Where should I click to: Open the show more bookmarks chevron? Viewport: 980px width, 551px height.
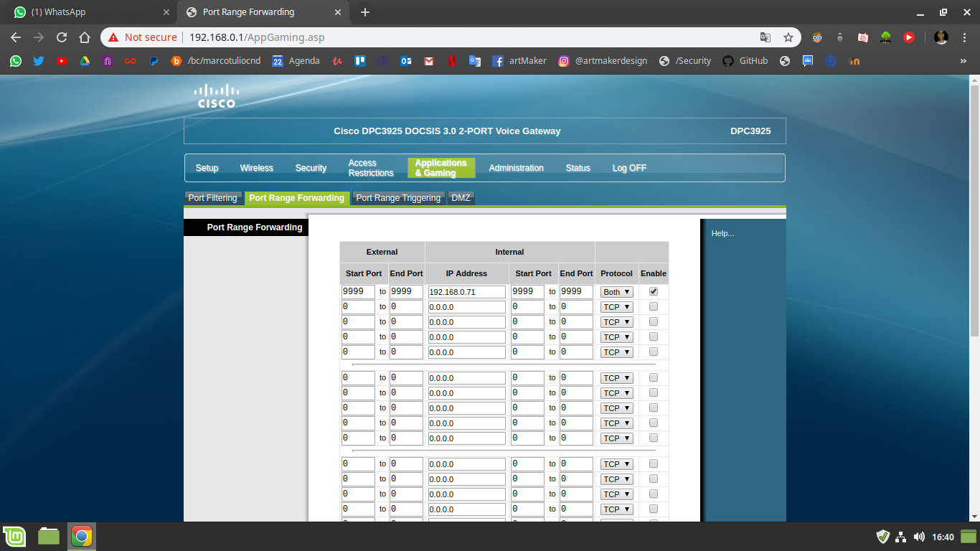click(x=963, y=61)
